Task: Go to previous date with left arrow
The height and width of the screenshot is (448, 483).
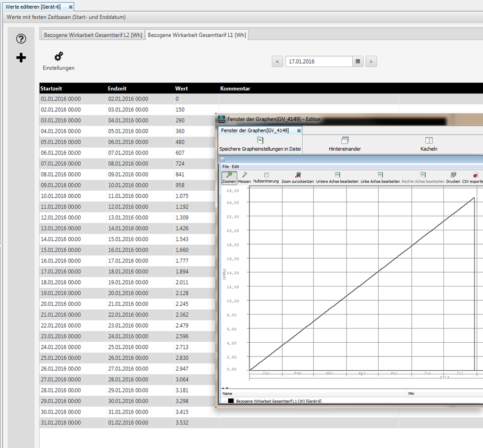Action: pyautogui.click(x=277, y=61)
